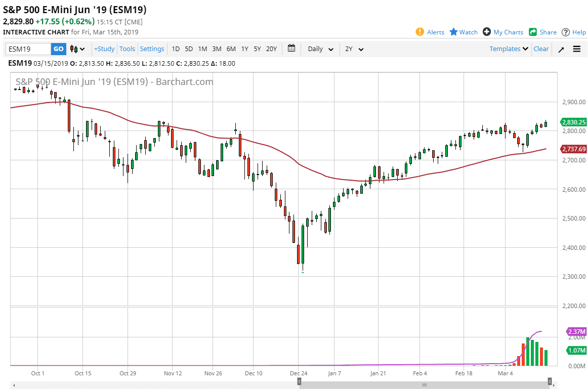Click the Mar 4 date axis label
This screenshot has width=588, height=392.
pos(505,373)
